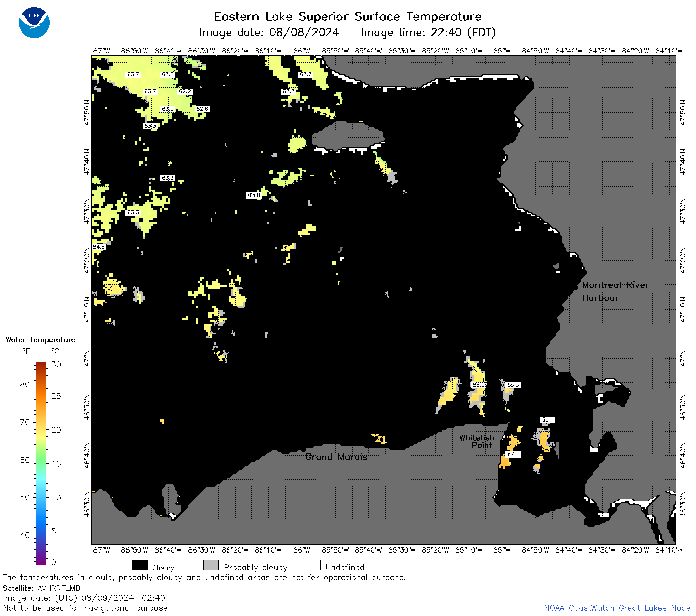The image size is (696, 616).
Task: Click the 47°20'N label on the right axis
Action: click(x=683, y=260)
